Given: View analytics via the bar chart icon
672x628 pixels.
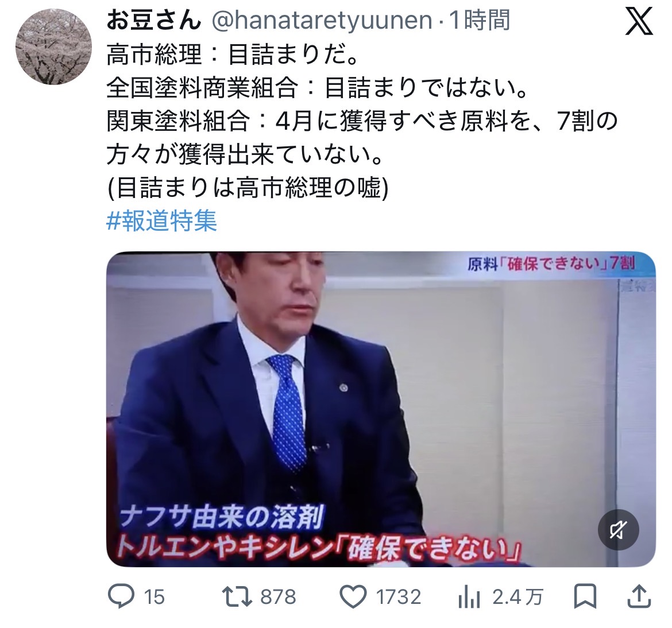Looking at the screenshot, I should pyautogui.click(x=469, y=597).
